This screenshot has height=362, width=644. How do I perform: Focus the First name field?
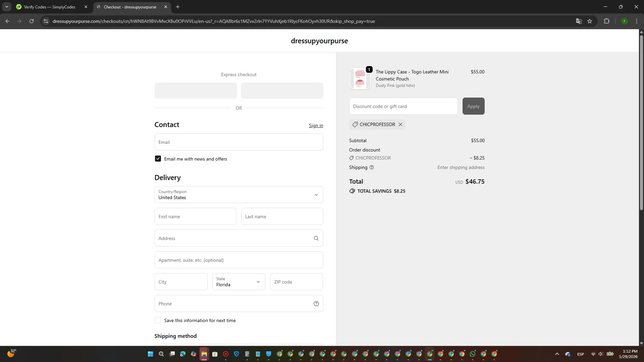point(195,217)
